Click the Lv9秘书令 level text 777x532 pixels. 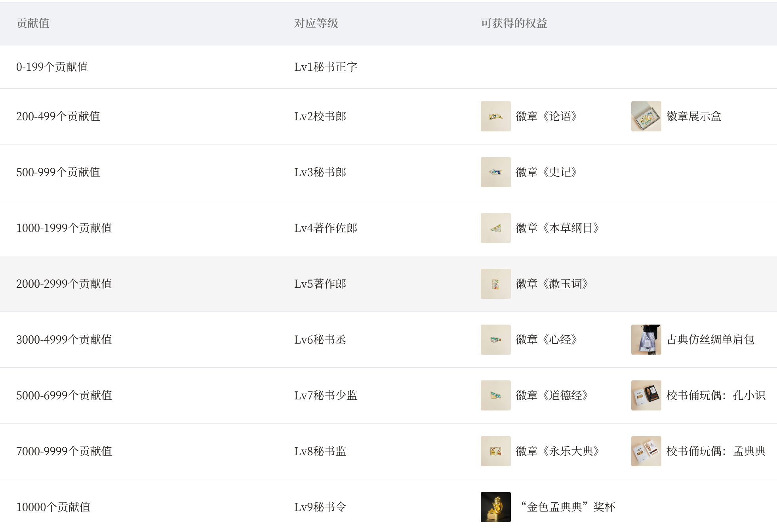coord(320,507)
